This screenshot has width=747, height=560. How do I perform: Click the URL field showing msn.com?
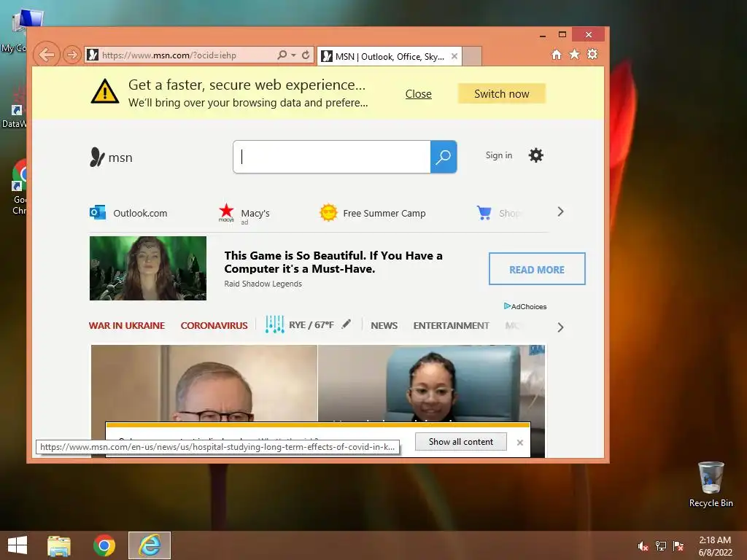pos(181,55)
